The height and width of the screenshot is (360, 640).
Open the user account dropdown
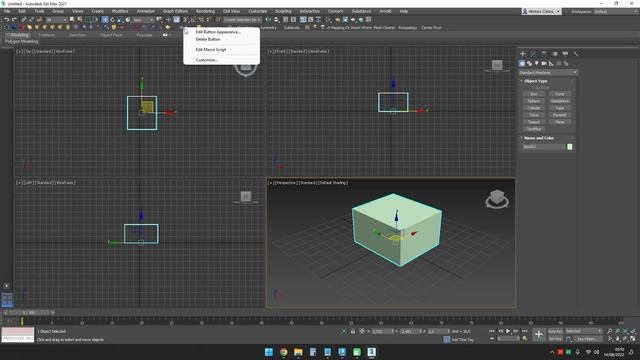tap(542, 11)
